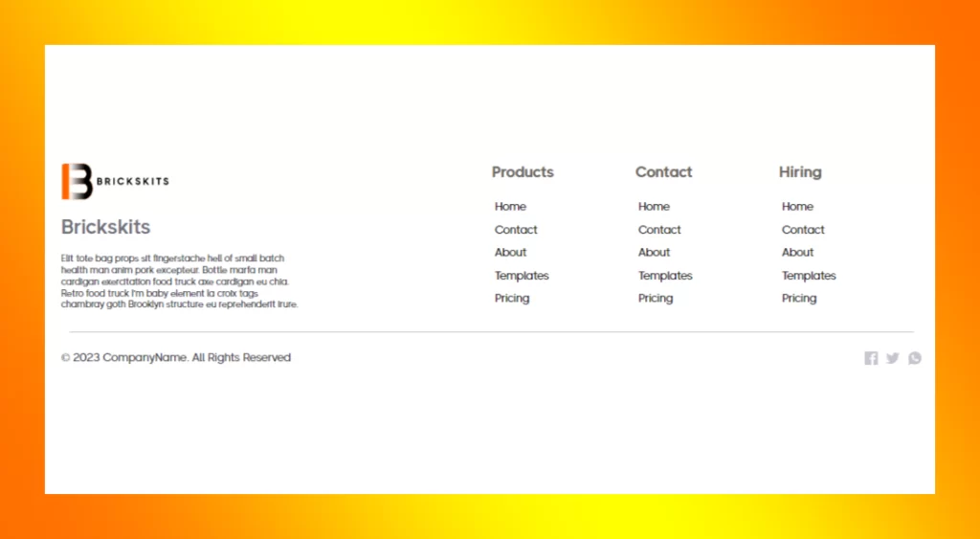Open Contact link under Hiring
Image resolution: width=980 pixels, height=539 pixels.
(x=803, y=230)
